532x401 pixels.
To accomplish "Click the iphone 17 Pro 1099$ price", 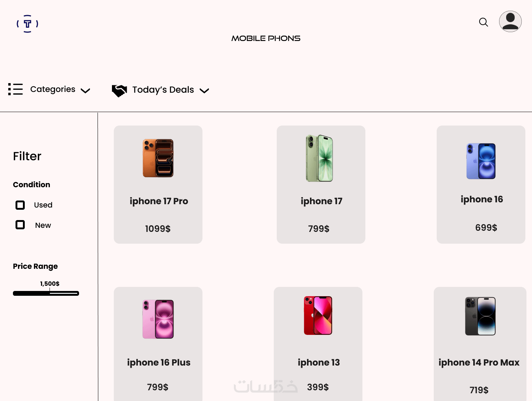I will click(x=158, y=229).
